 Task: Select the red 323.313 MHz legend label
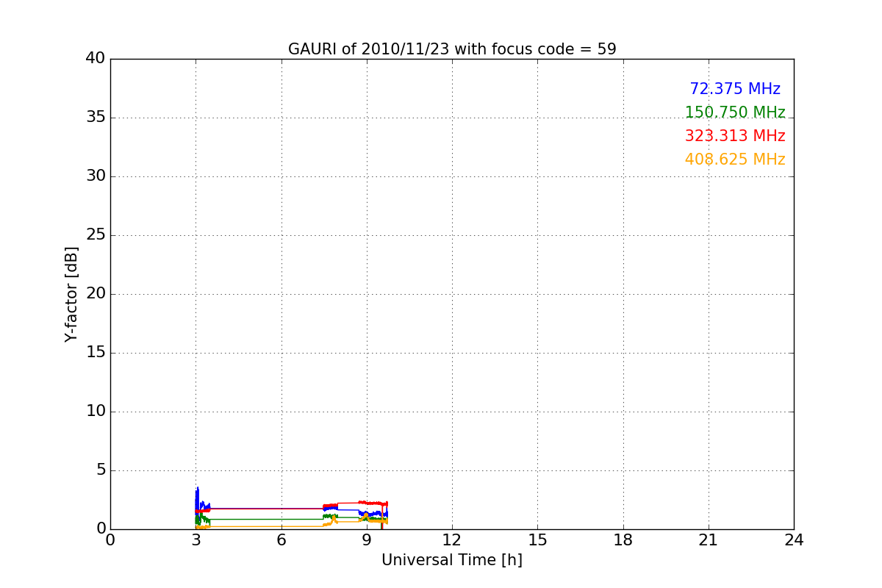point(735,136)
